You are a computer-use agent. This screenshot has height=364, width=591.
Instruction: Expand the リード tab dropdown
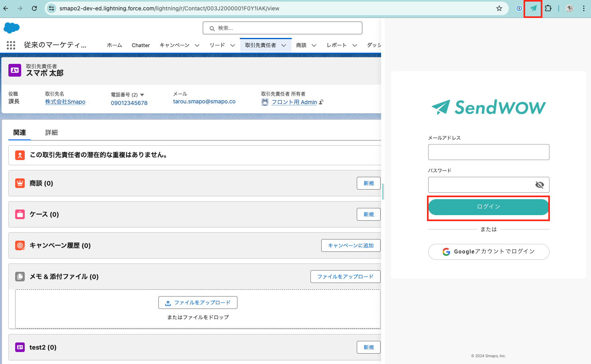(x=233, y=45)
